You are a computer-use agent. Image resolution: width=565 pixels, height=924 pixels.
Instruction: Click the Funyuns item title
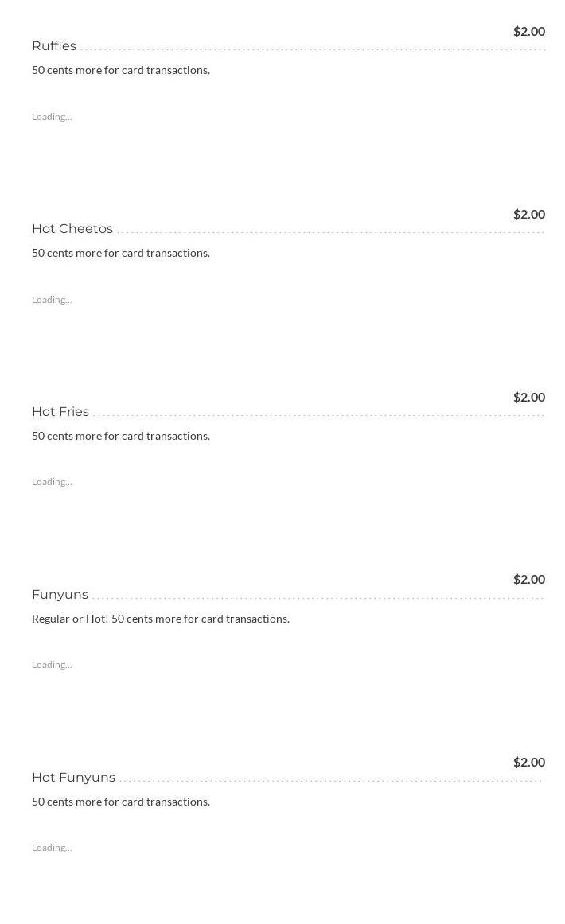pyautogui.click(x=60, y=595)
